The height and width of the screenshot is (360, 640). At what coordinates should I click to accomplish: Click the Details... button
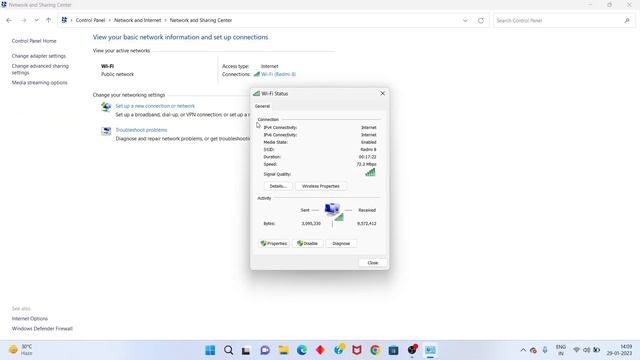point(278,186)
